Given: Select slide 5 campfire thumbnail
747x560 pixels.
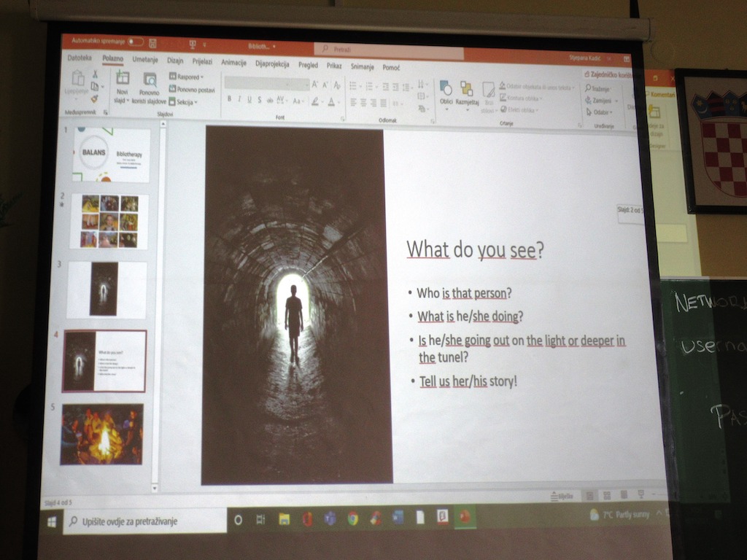Looking at the screenshot, I should pos(101,434).
